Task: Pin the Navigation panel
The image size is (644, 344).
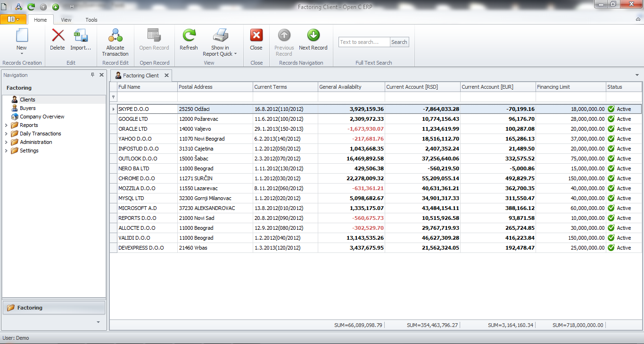Action: point(93,75)
